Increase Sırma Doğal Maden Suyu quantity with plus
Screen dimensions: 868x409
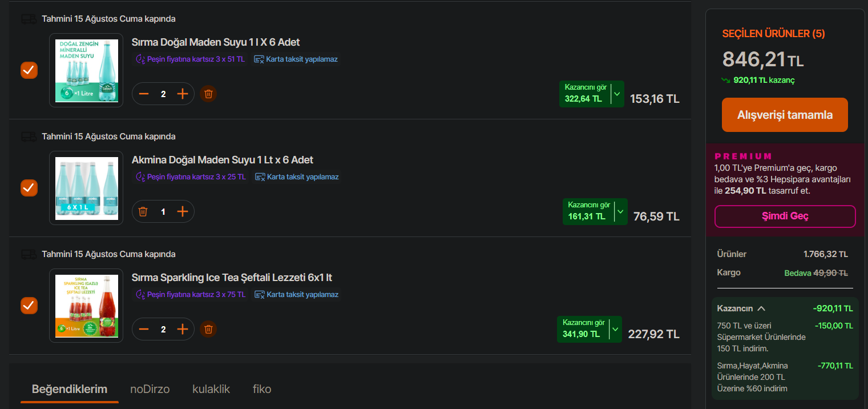183,94
